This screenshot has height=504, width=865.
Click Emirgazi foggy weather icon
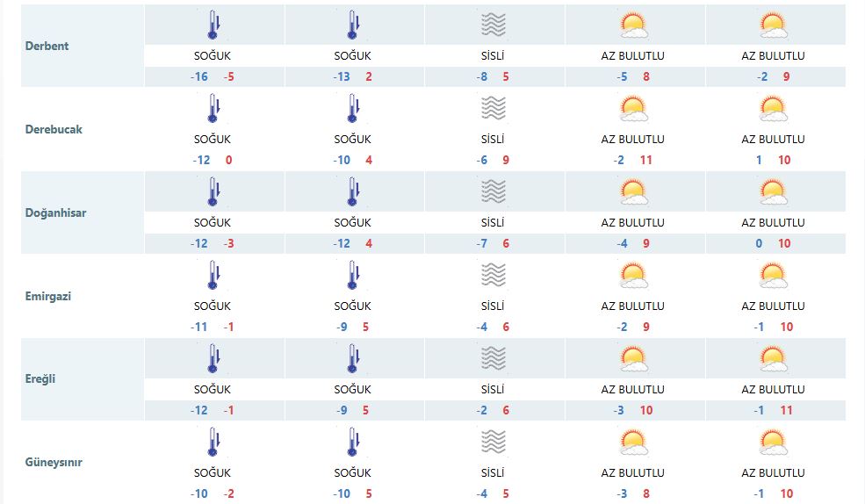494,275
